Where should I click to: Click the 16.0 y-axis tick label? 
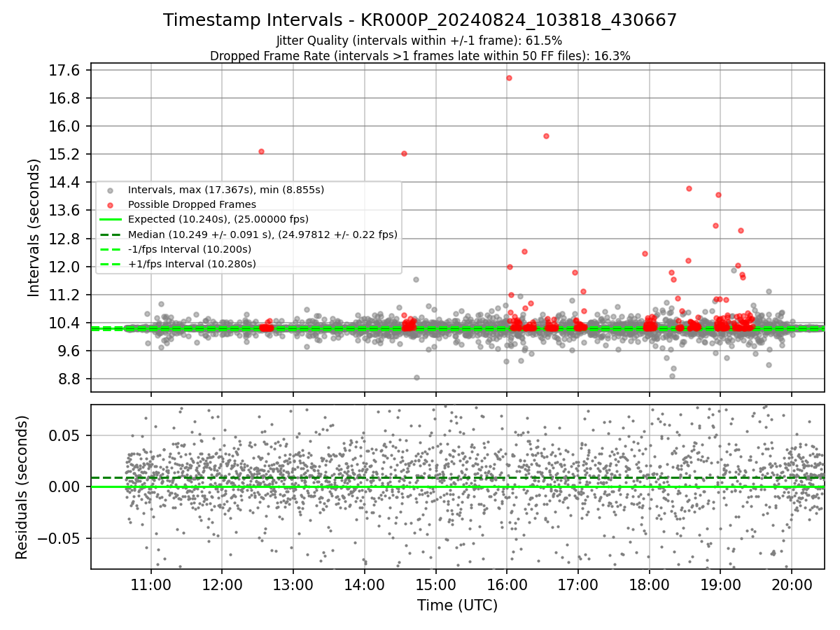(x=66, y=126)
